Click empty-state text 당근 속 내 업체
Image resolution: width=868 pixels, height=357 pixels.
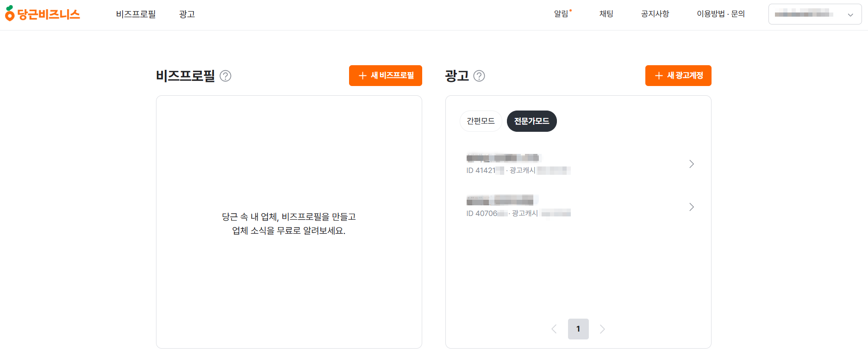[x=289, y=223]
